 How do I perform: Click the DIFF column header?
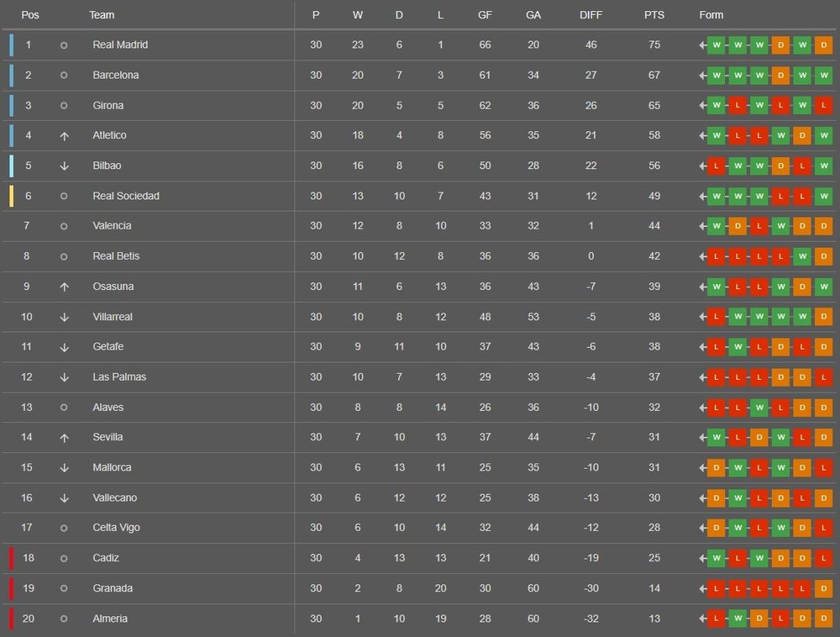coord(591,15)
